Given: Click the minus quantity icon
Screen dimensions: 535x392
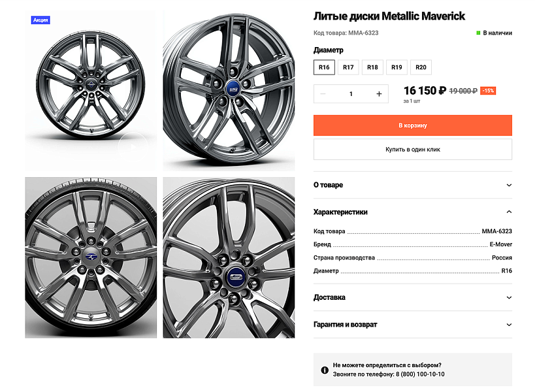Looking at the screenshot, I should point(323,94).
